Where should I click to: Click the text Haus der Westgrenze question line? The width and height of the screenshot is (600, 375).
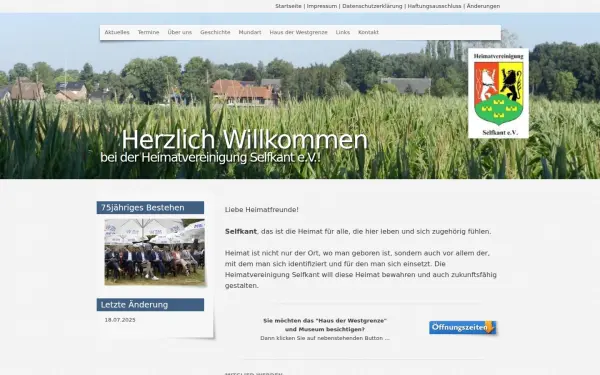tap(325, 321)
